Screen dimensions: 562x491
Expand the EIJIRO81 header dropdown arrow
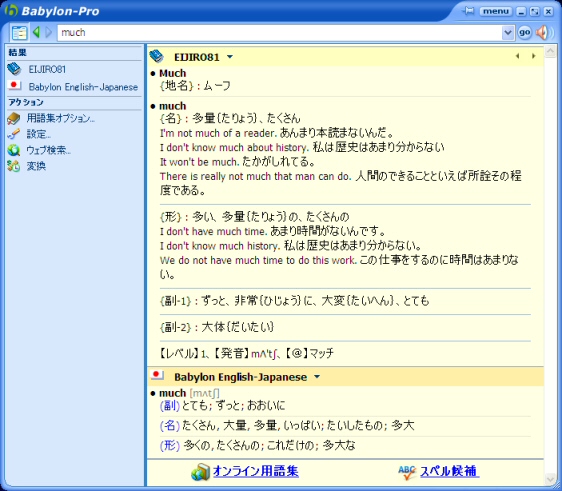tap(230, 57)
